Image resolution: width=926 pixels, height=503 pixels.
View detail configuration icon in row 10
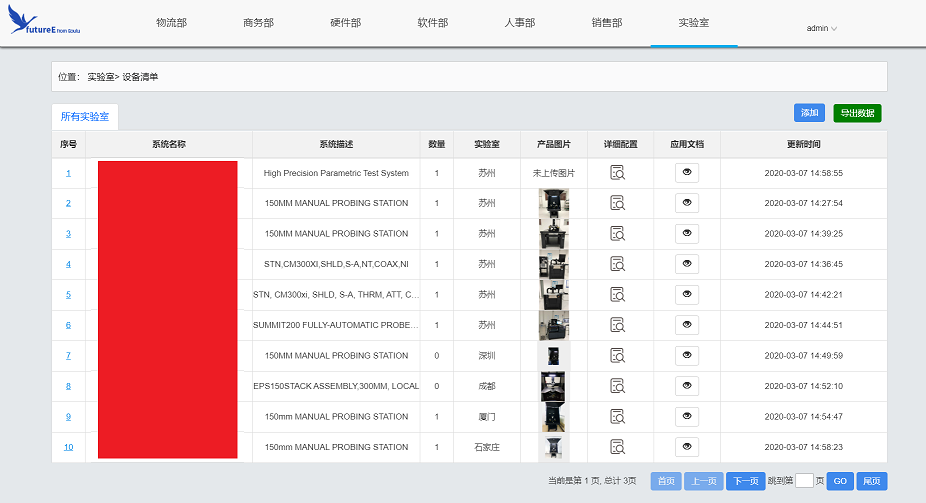point(618,447)
